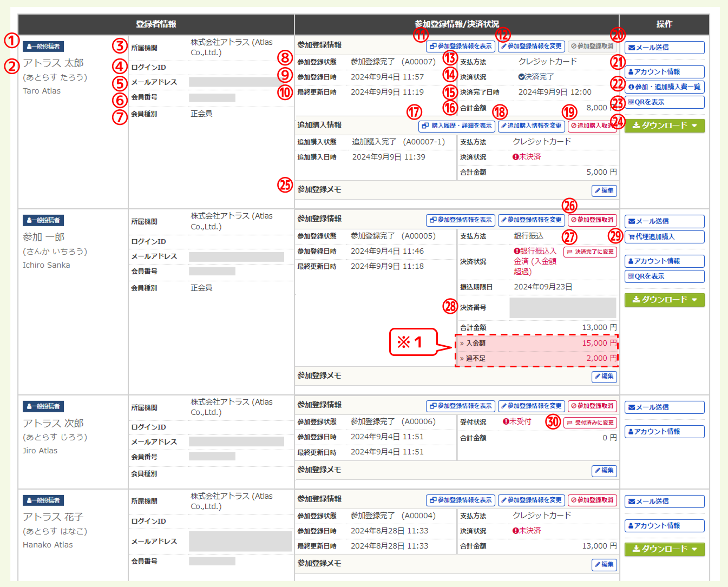This screenshot has width=728, height=587.
Task: Click 追加購入情報を変更 button
Action: point(531,126)
